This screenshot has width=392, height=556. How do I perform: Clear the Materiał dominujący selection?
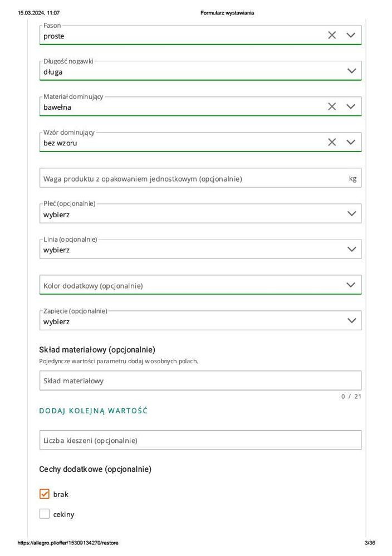(x=332, y=106)
